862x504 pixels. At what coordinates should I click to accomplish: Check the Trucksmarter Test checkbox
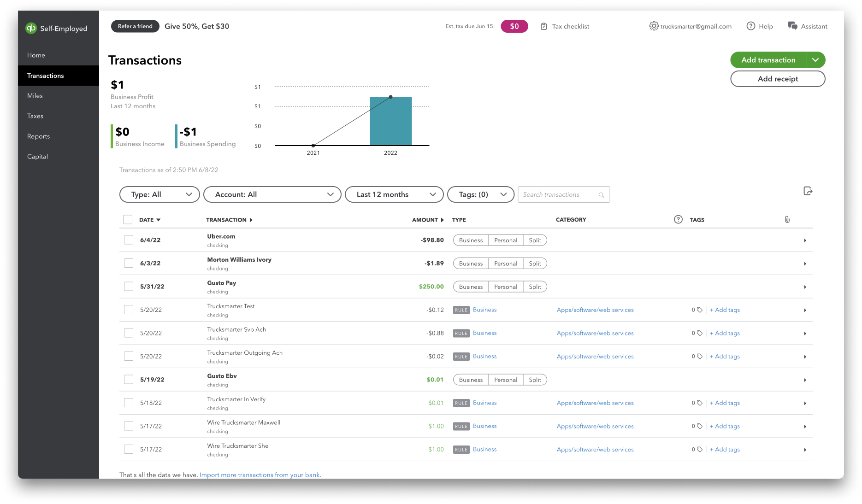[x=129, y=310]
